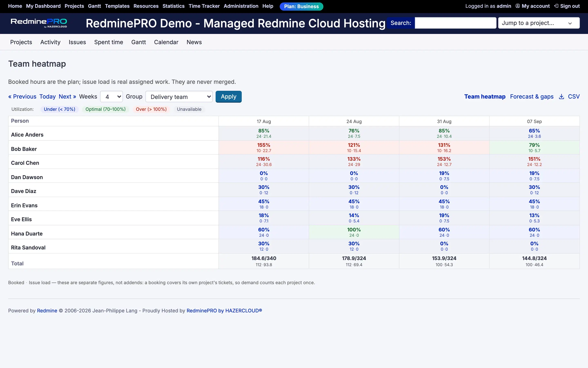Click the Plan: Business badge
This screenshot has height=368, width=588.
301,6
